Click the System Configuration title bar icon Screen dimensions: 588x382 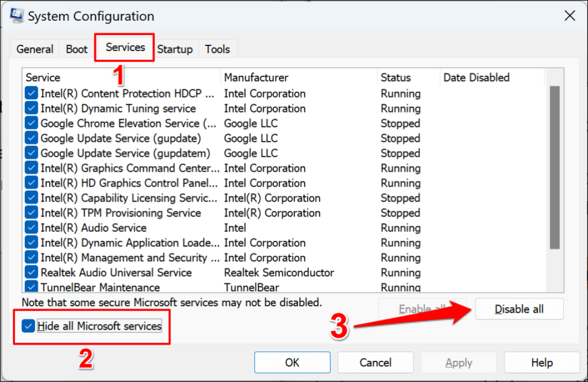click(x=17, y=16)
